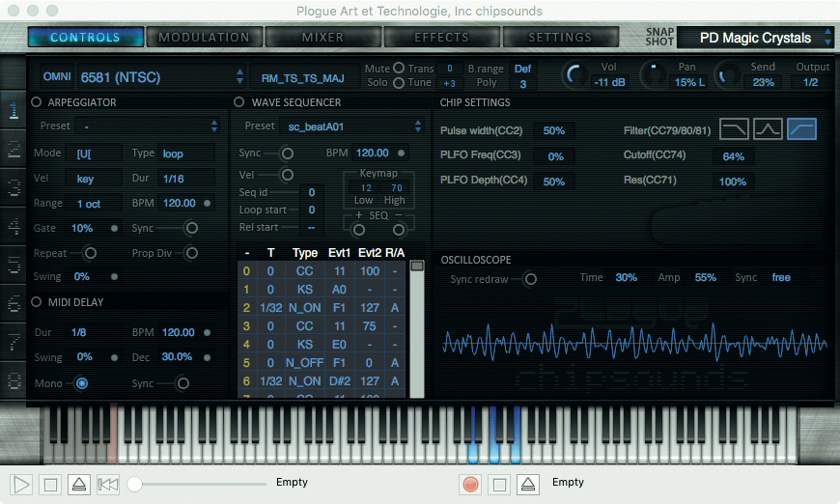Select the low-pass filter shape icon
This screenshot has width=840, height=504.
[736, 128]
